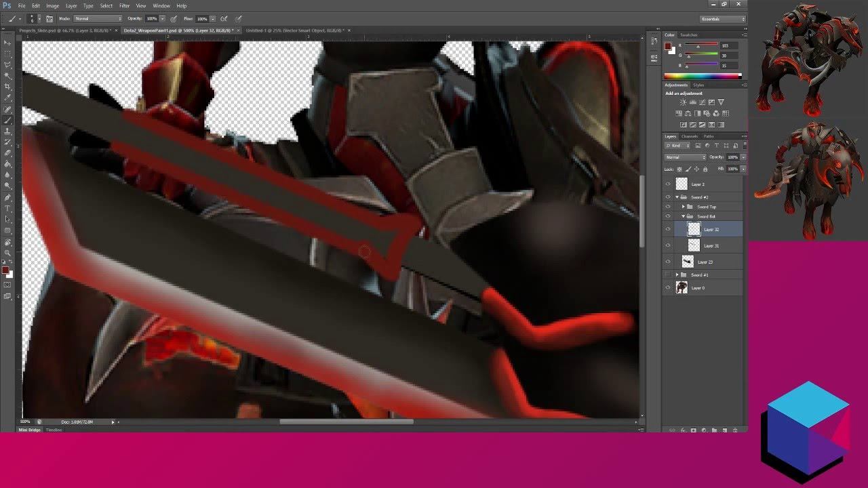
Task: Hide Layer 2 visibility eye
Action: (668, 184)
